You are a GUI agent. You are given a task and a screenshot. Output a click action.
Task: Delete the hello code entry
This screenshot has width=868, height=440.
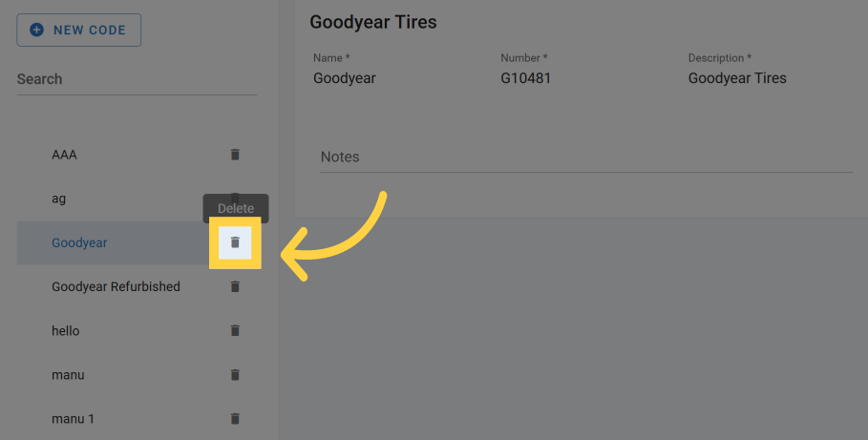click(235, 330)
